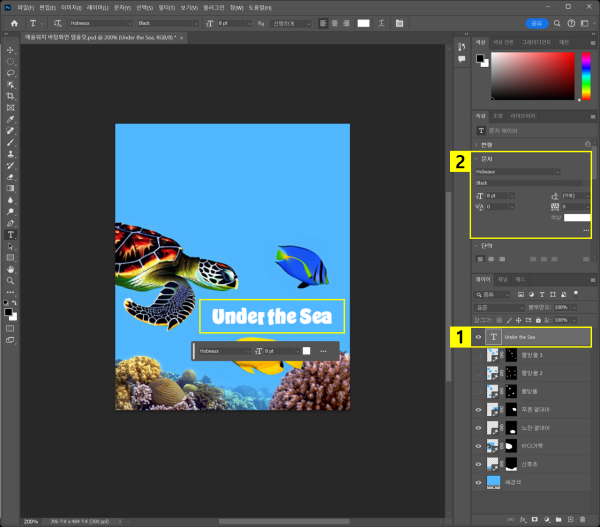The width and height of the screenshot is (600, 527).
Task: Activate the Horizontal Type tool
Action: tap(11, 234)
